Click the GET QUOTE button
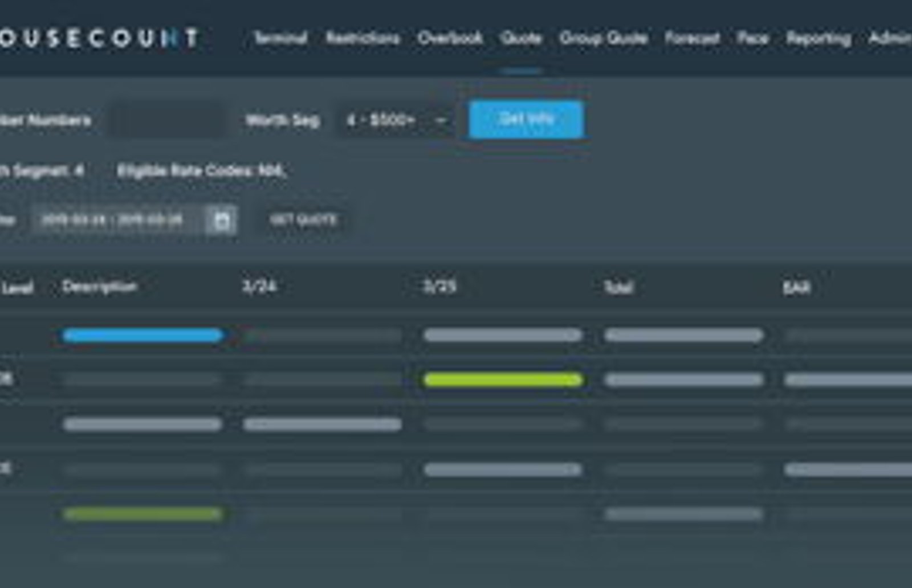912x588 pixels. pos(303,220)
